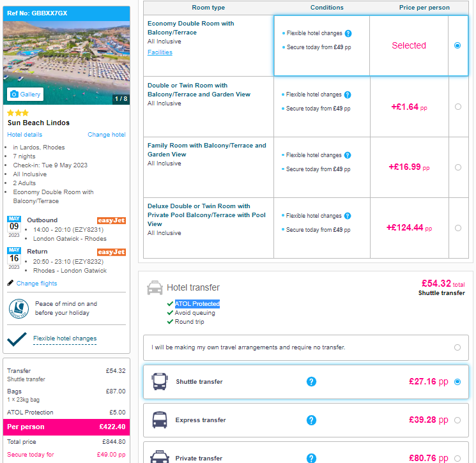Select Economy Double Room radio button
This screenshot has height=463, width=476.
coord(457,45)
